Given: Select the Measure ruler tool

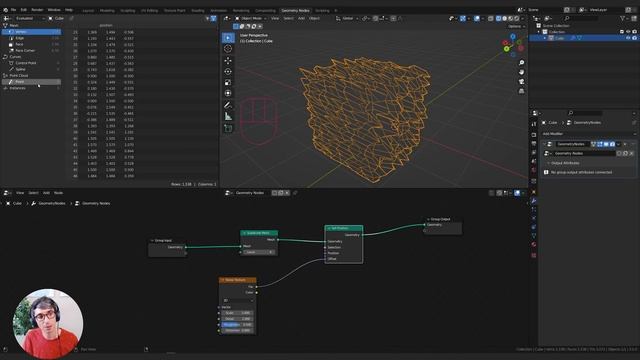Looking at the screenshot, I should [228, 116].
